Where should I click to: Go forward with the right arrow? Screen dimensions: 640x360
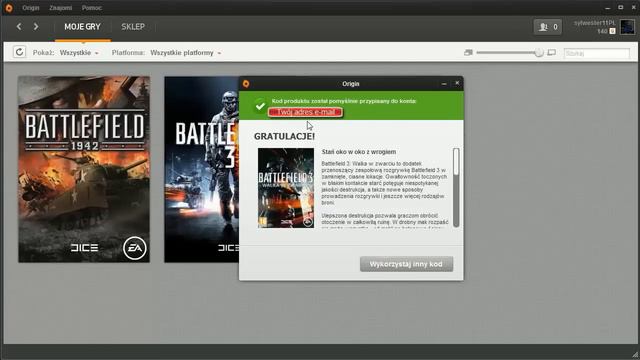[x=36, y=27]
